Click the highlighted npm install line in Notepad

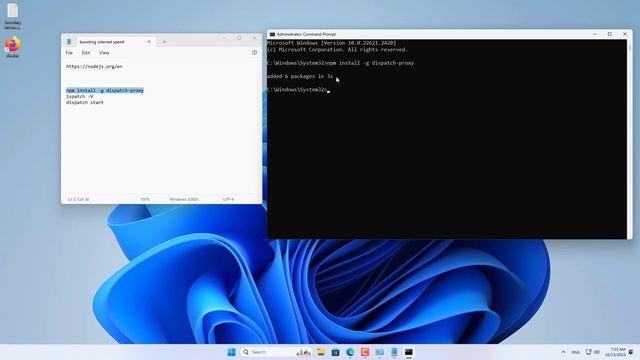point(105,90)
